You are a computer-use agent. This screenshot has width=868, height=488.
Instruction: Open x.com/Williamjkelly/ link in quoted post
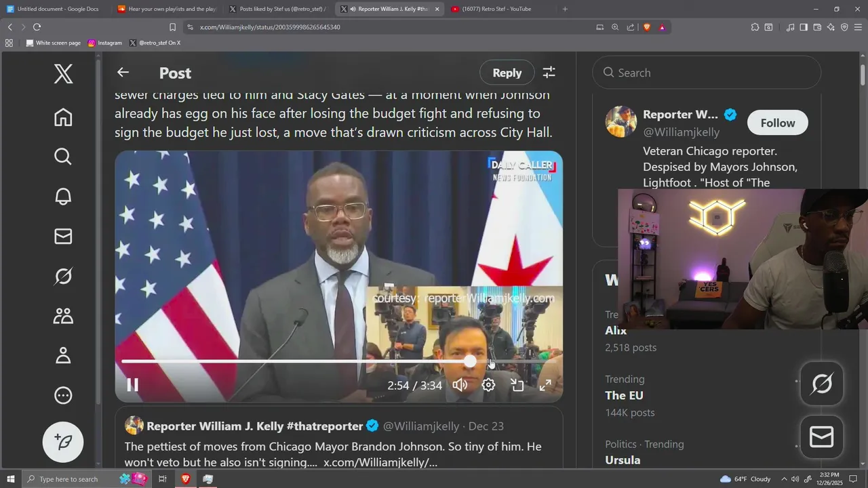pyautogui.click(x=380, y=463)
